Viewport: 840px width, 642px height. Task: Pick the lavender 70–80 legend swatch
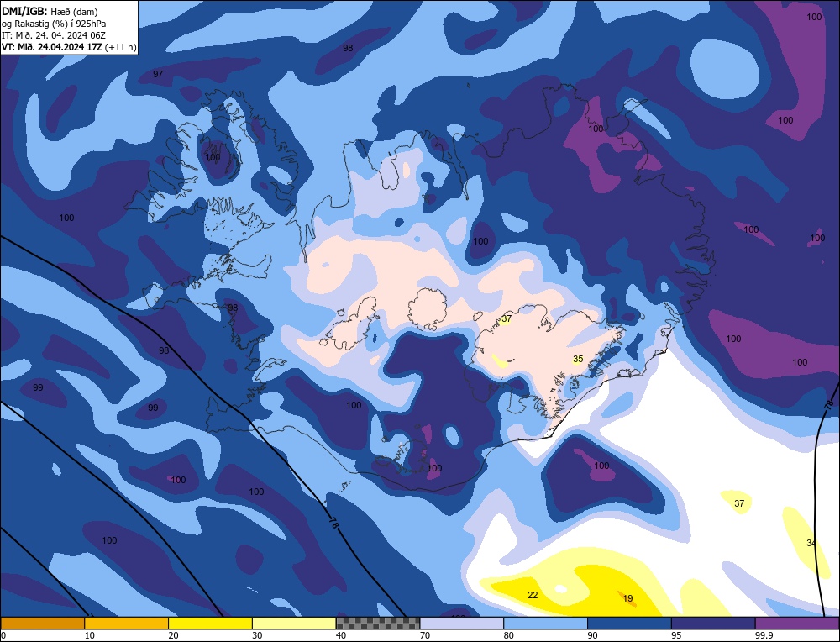pos(462,623)
